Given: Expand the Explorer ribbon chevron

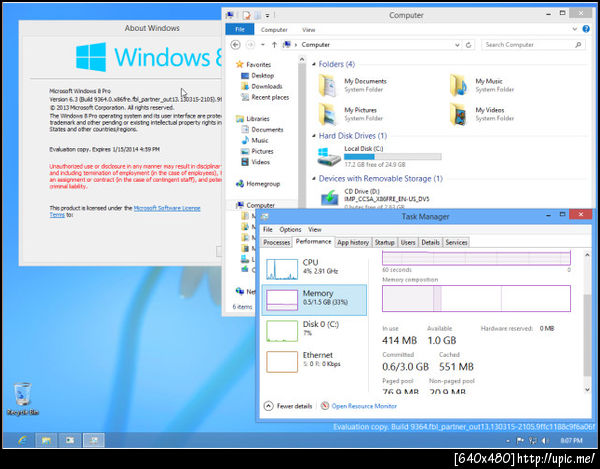Looking at the screenshot, I should click(x=574, y=29).
